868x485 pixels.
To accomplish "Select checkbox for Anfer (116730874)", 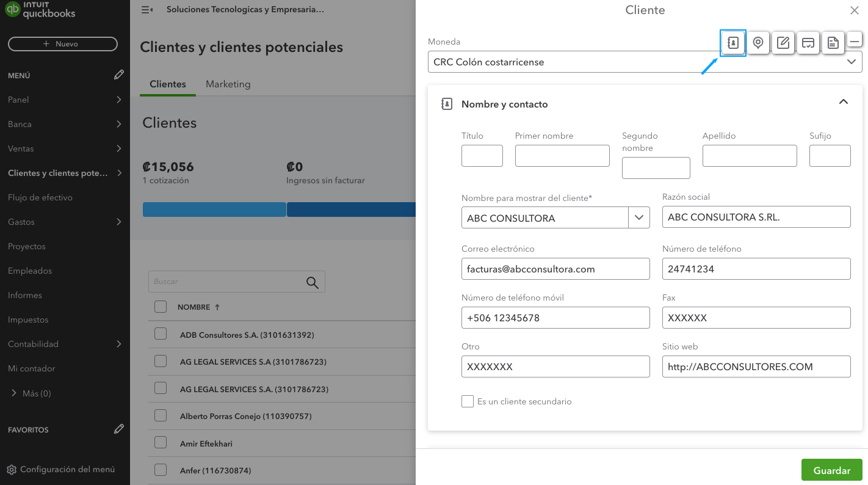I will [161, 470].
